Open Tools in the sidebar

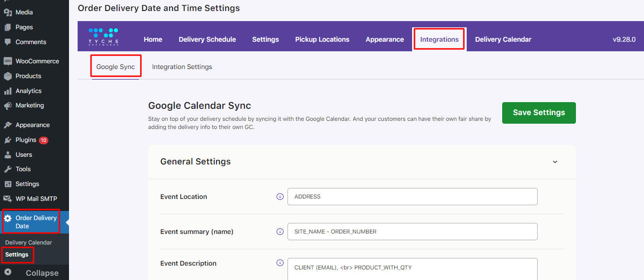[x=23, y=169]
